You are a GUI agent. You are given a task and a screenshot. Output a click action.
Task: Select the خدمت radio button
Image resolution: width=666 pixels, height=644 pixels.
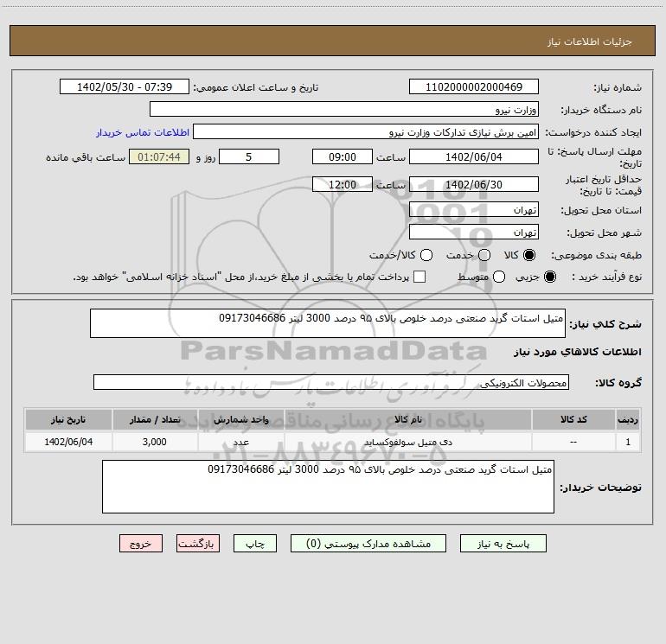coord(484,255)
